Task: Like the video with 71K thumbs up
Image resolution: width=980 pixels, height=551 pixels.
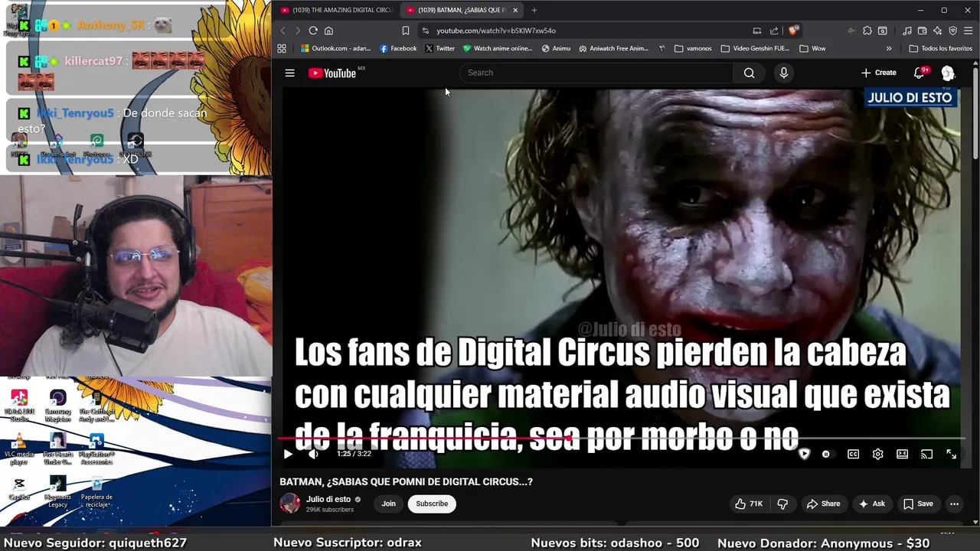Action: point(749,504)
